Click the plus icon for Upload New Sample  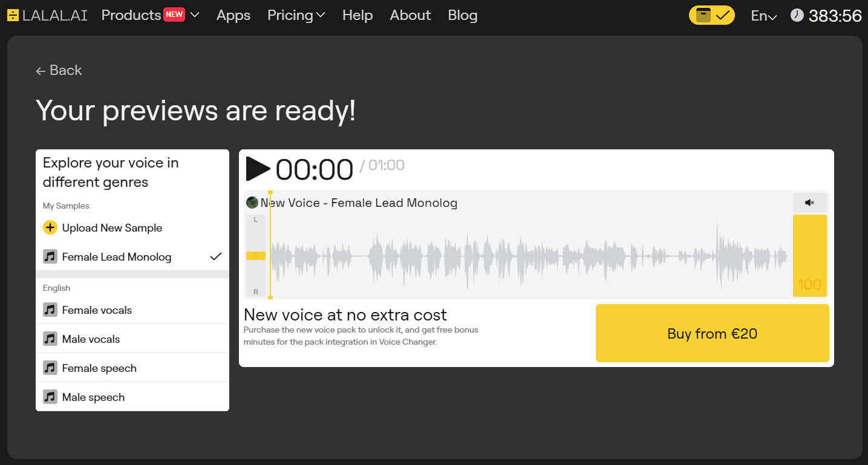coord(50,228)
